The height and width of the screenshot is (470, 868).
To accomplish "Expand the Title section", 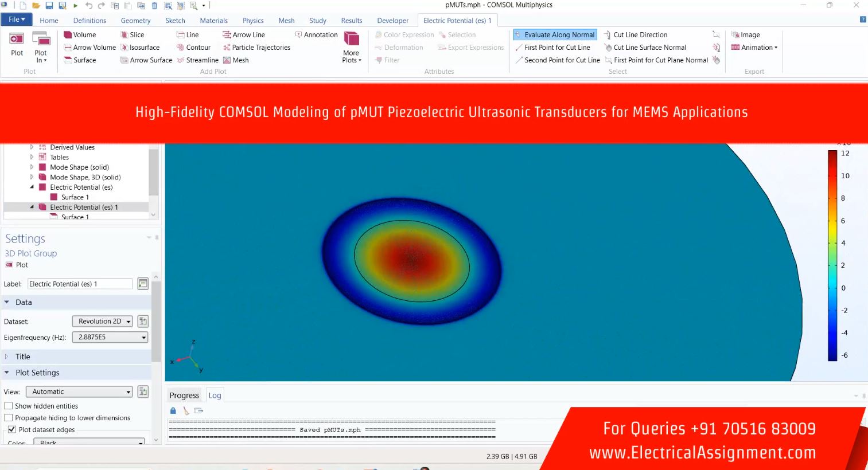I will pyautogui.click(x=23, y=357).
